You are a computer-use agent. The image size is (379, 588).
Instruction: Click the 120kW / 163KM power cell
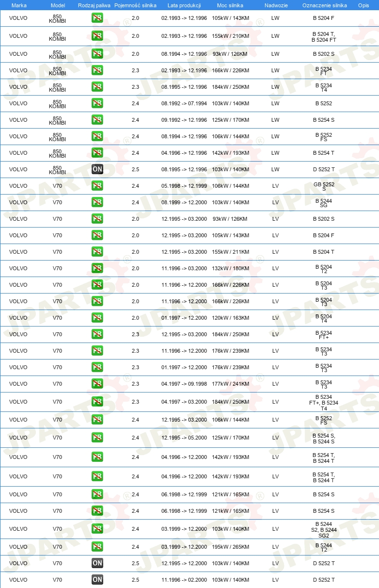(x=230, y=318)
